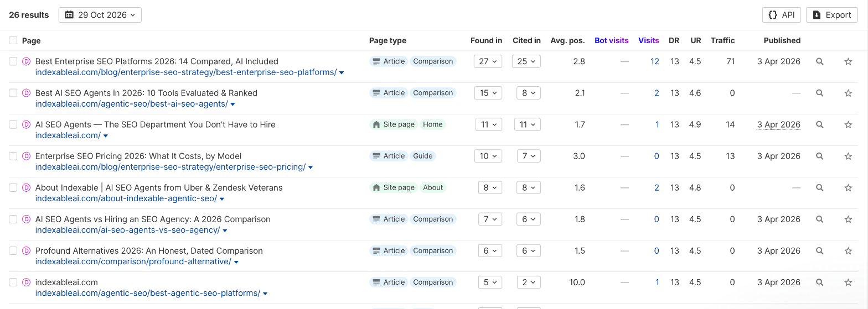Open Found in 15 dropdown
The height and width of the screenshot is (309, 868).
(x=488, y=93)
